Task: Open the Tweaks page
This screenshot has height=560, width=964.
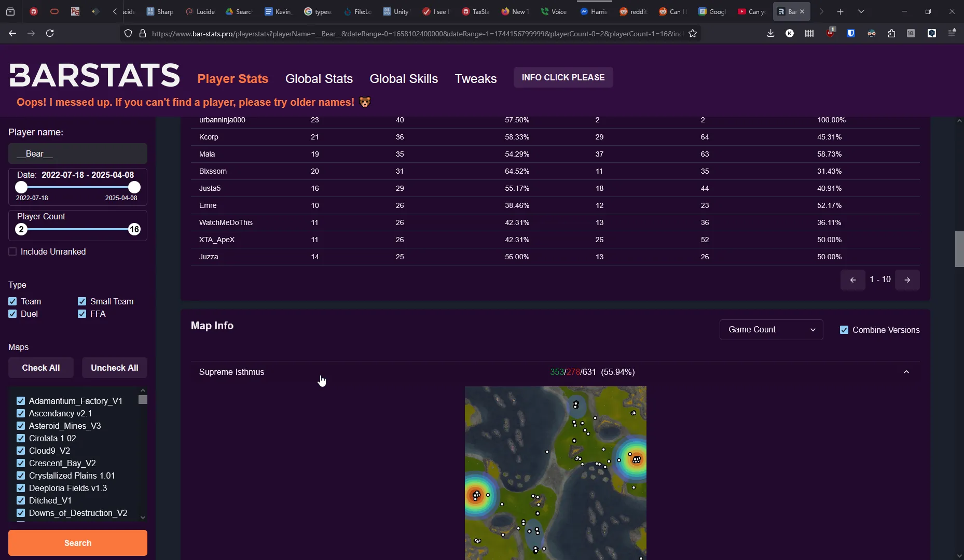Action: pos(476,79)
